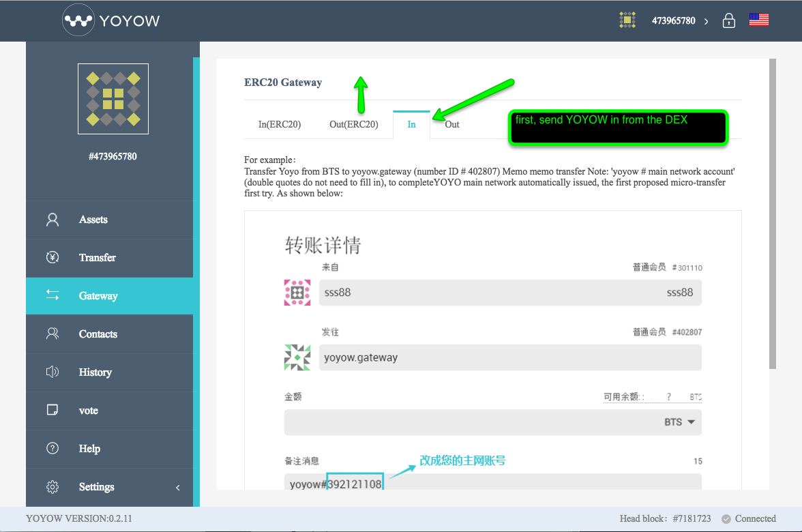Click the #402807 member ID label

(x=687, y=332)
